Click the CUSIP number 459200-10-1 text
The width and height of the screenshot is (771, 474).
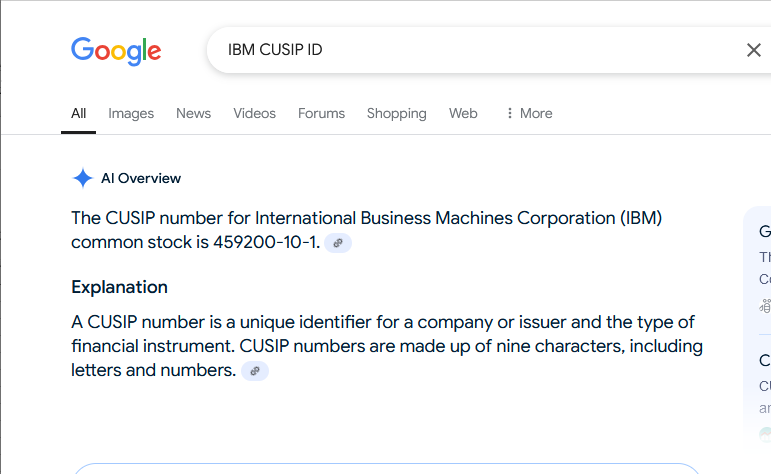[267, 242]
